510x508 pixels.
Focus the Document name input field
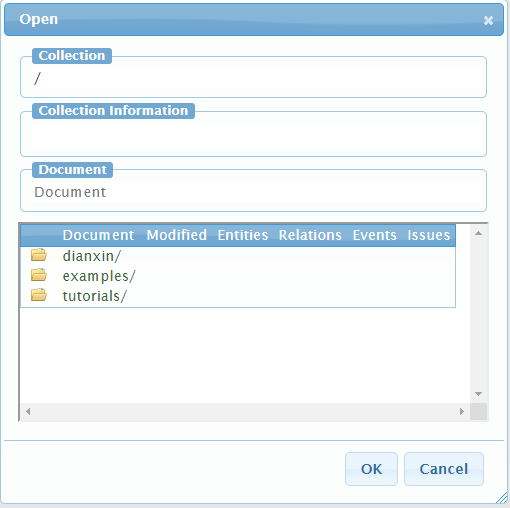[253, 192]
